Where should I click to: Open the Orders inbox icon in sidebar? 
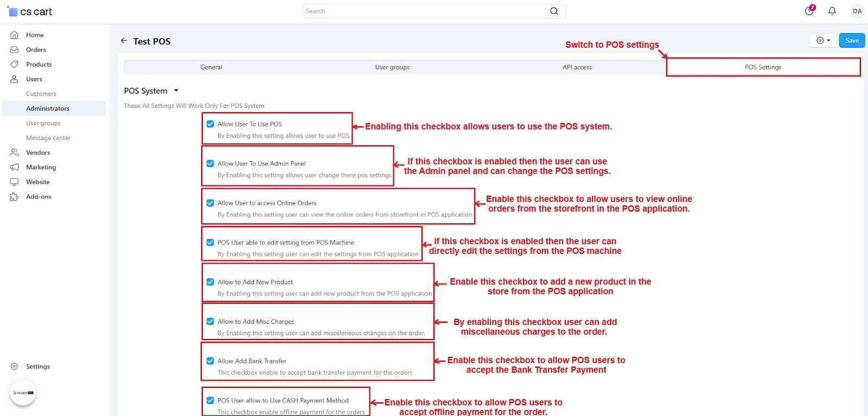tap(14, 49)
